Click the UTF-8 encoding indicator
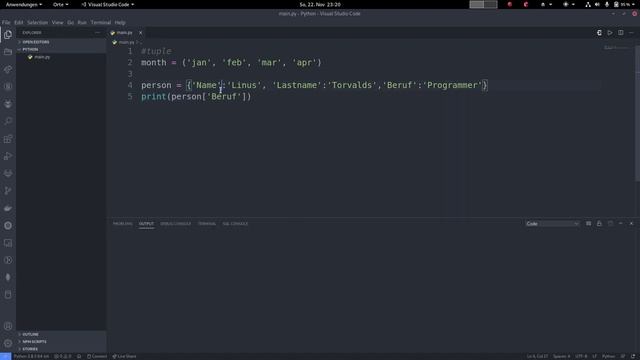 [x=581, y=356]
